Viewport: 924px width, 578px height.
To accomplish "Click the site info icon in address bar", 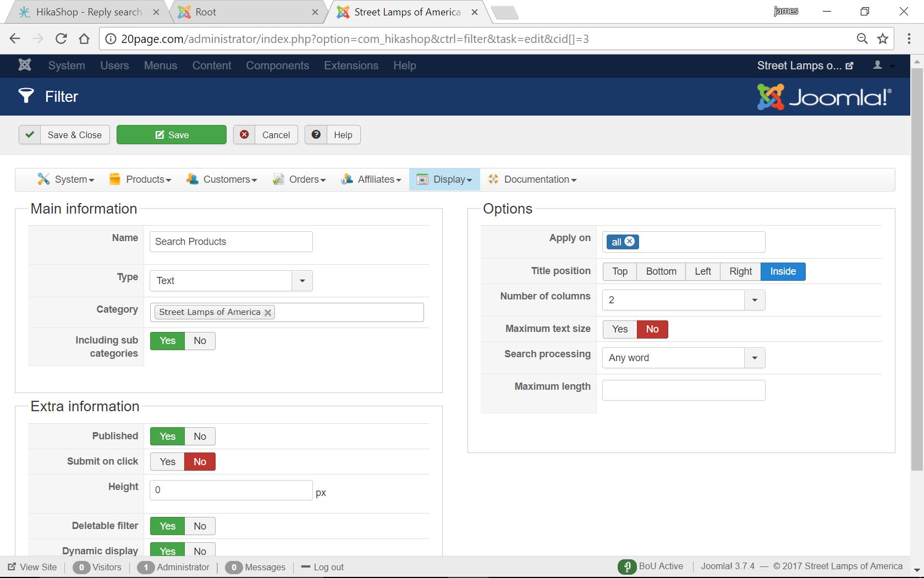I will 111,39.
